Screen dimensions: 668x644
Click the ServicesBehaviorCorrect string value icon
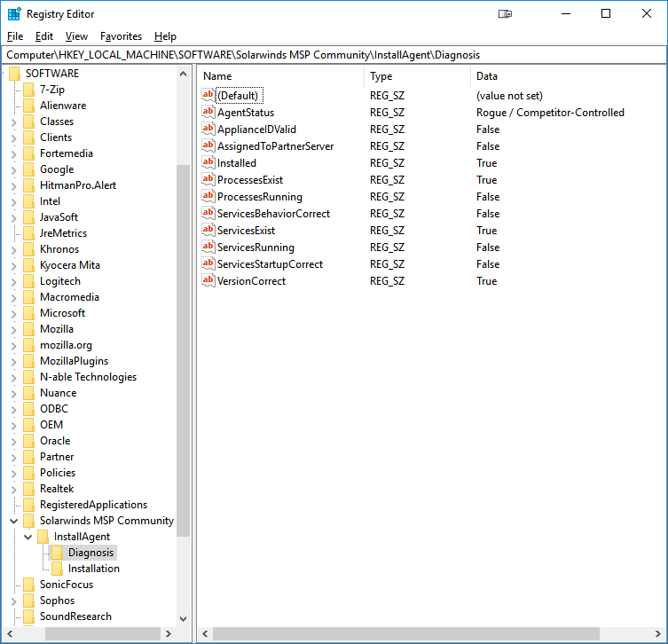pyautogui.click(x=208, y=213)
